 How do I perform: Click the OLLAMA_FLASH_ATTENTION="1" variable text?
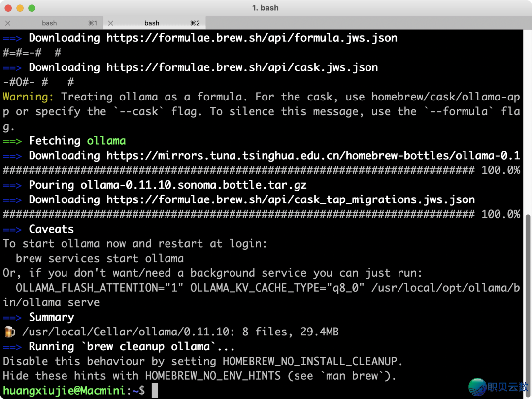[100, 288]
